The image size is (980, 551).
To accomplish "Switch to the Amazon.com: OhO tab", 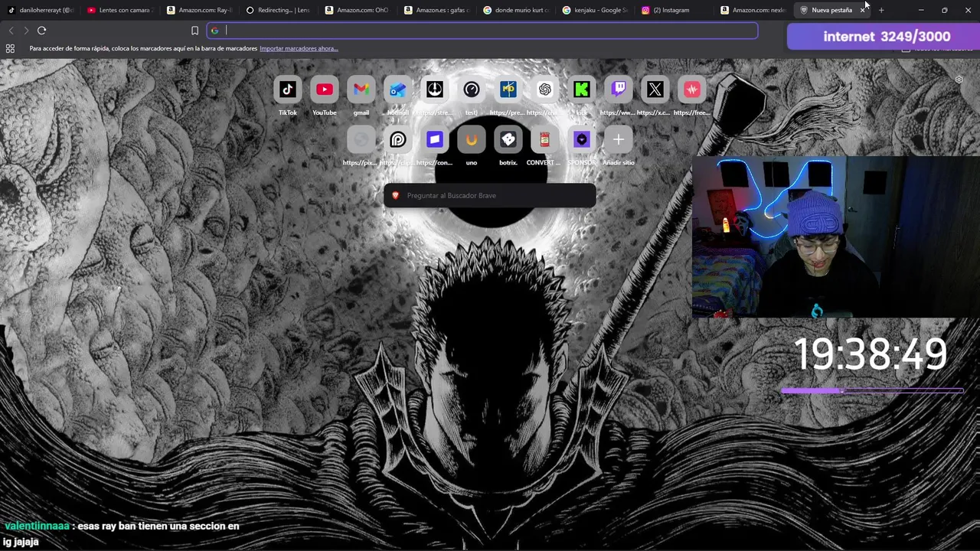I will coord(357,10).
